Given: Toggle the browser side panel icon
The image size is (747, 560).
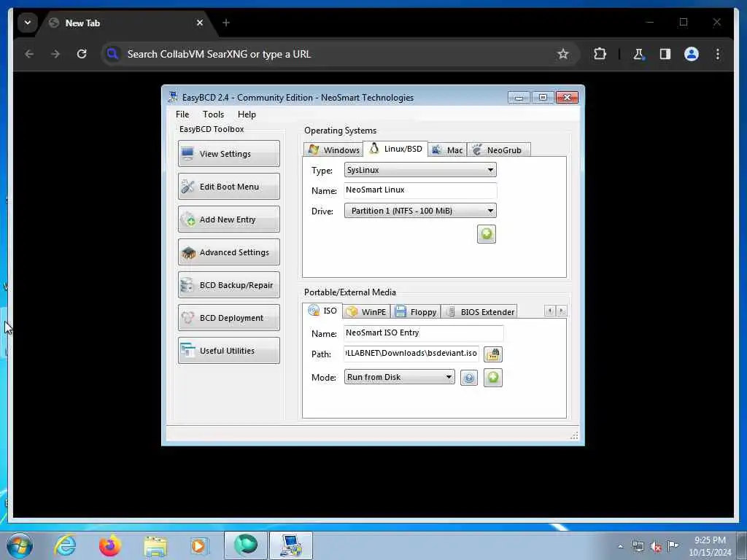Looking at the screenshot, I should click(665, 54).
